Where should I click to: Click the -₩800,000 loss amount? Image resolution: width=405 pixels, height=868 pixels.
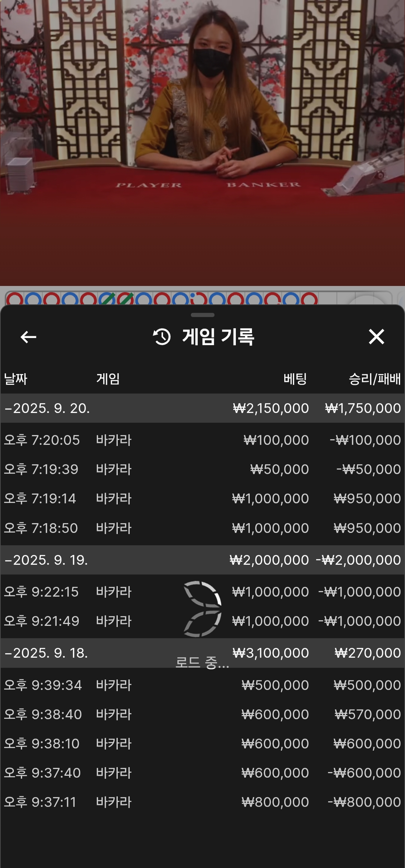click(364, 802)
